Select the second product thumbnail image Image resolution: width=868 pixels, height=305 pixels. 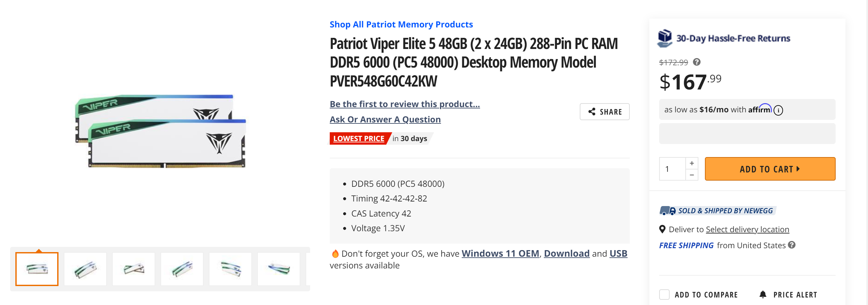(85, 269)
